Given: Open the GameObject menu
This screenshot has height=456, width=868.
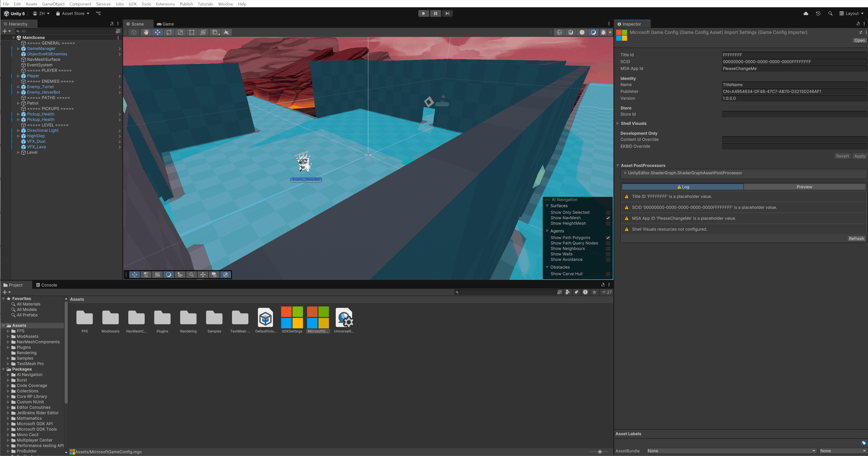Looking at the screenshot, I should pyautogui.click(x=53, y=4).
